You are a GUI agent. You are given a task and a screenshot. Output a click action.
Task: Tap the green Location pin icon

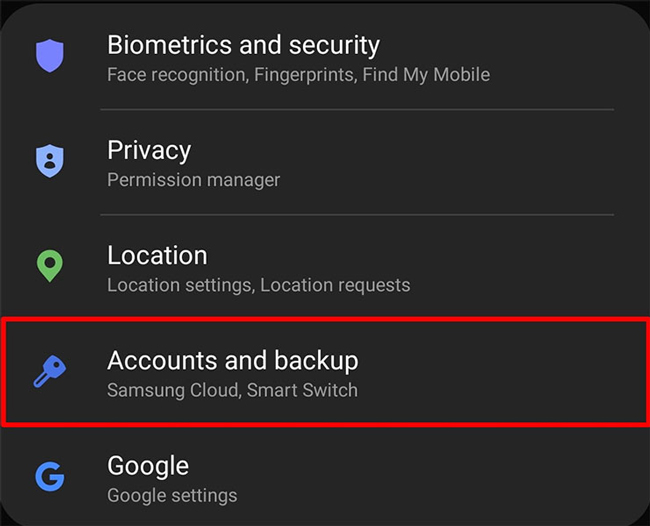tap(50, 266)
